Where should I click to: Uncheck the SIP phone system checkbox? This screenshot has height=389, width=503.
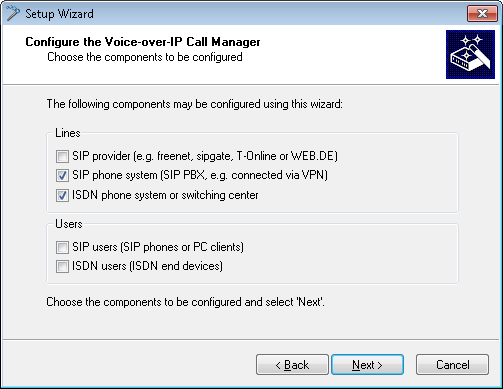click(x=62, y=175)
